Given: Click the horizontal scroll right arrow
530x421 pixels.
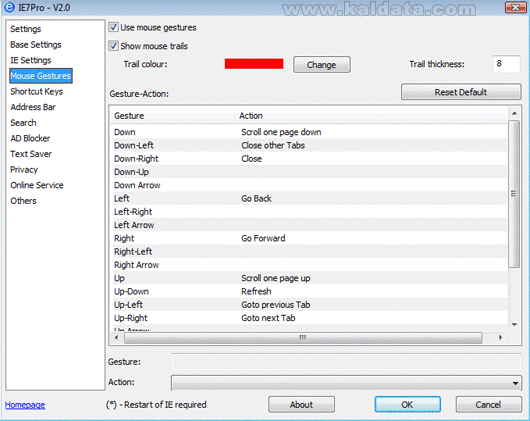Looking at the screenshot, I should [x=501, y=337].
